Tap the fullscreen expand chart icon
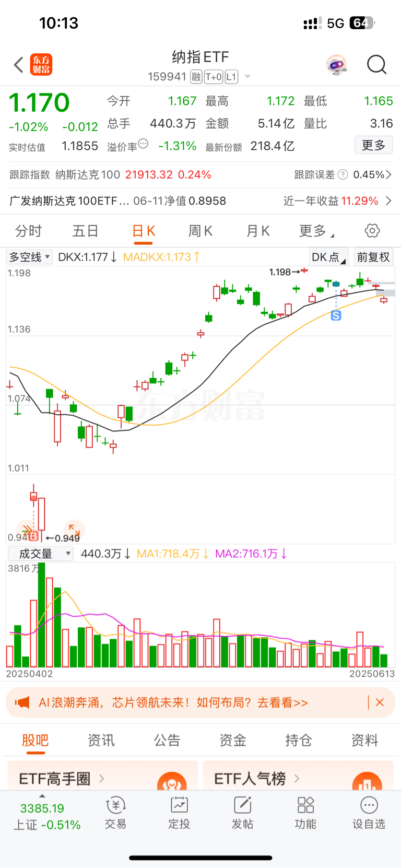This screenshot has height=868, width=401. tap(74, 530)
